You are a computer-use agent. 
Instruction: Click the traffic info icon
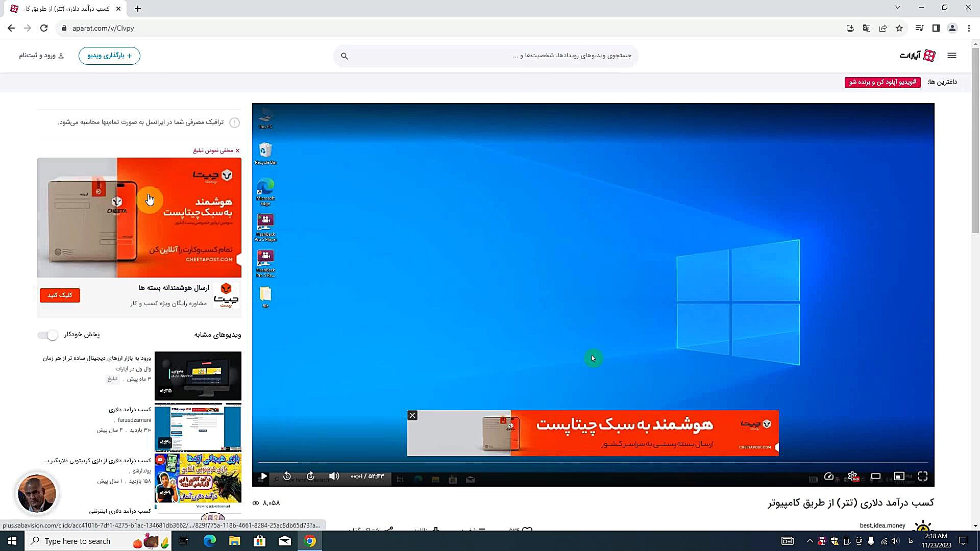click(234, 122)
